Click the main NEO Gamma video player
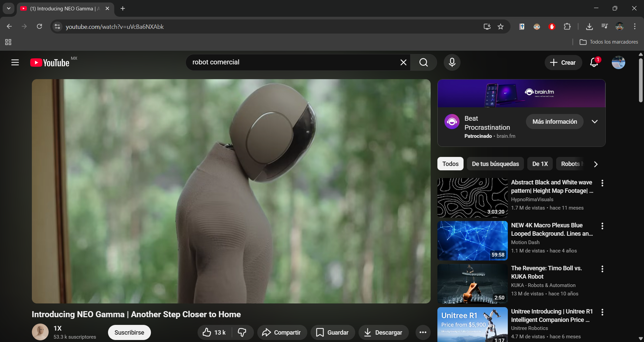The width and height of the screenshot is (644, 342). pos(231,191)
